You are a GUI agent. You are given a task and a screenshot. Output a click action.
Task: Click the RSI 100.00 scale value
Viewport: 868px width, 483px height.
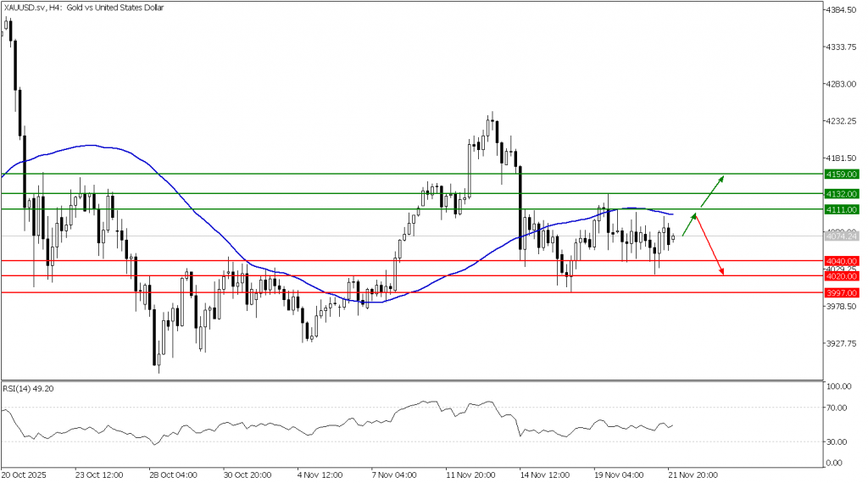[839, 386]
